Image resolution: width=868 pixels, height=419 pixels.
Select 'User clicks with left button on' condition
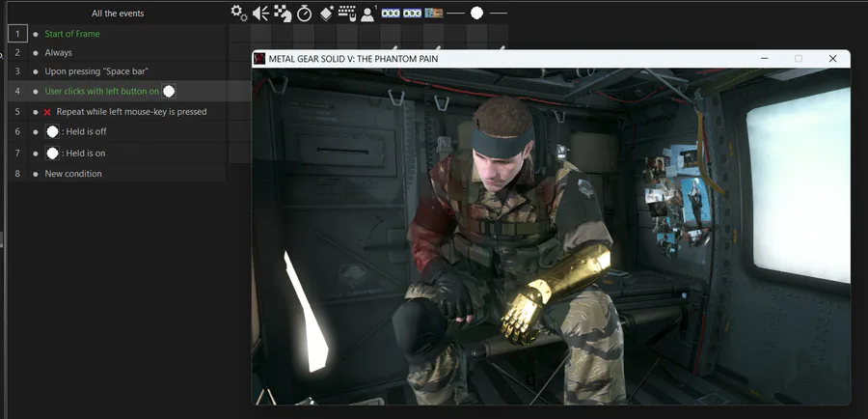tap(102, 91)
